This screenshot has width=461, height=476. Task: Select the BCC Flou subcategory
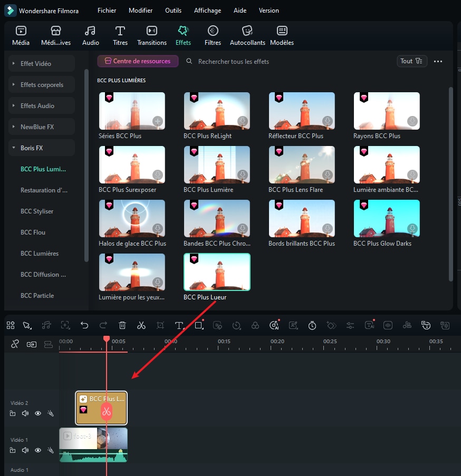(x=33, y=232)
